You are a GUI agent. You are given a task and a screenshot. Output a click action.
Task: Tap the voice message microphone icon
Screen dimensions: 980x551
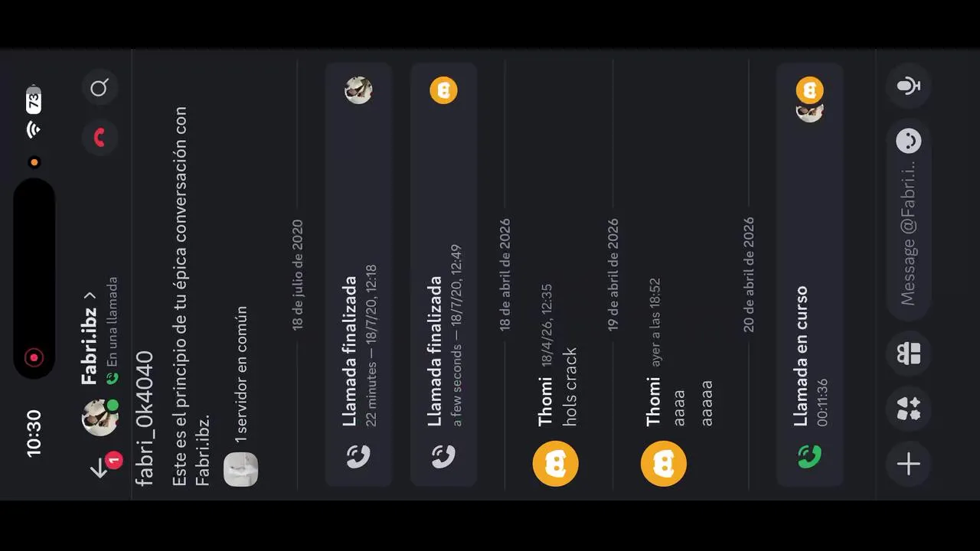909,86
